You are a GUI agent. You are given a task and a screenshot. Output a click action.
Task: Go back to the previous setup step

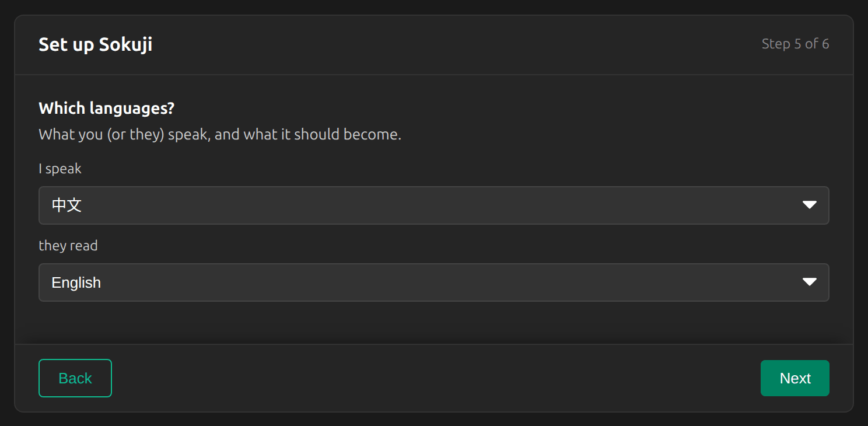click(x=75, y=378)
